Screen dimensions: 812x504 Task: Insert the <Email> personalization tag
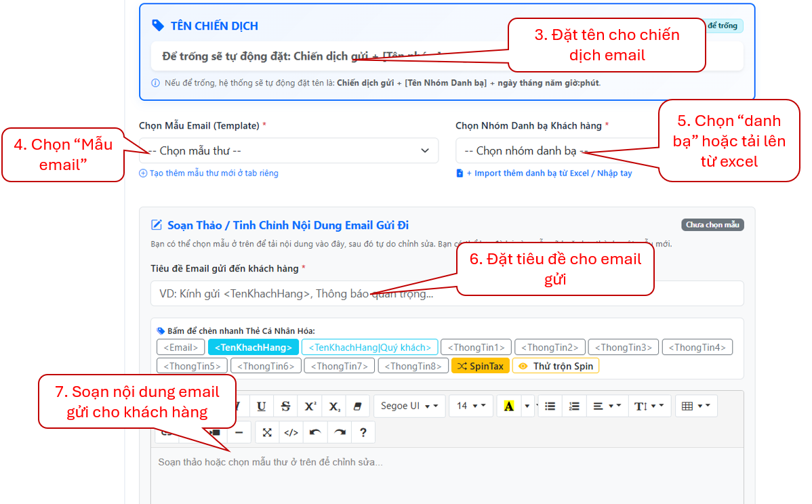pyautogui.click(x=181, y=348)
